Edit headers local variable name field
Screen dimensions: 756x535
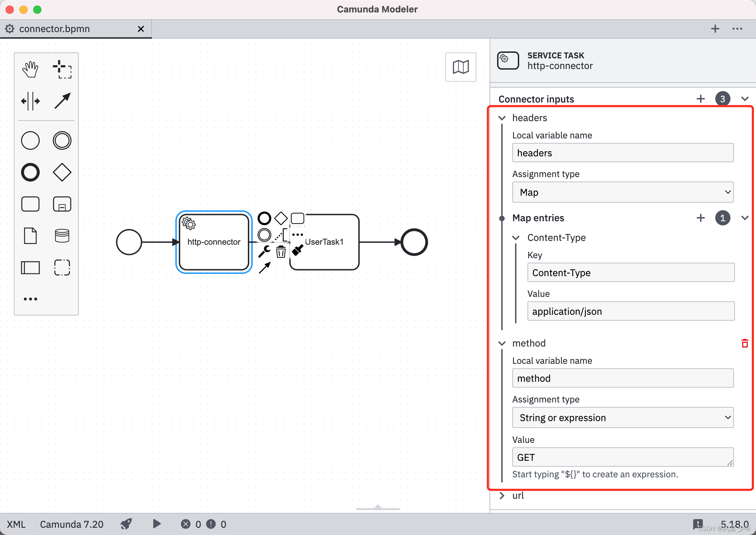point(623,153)
